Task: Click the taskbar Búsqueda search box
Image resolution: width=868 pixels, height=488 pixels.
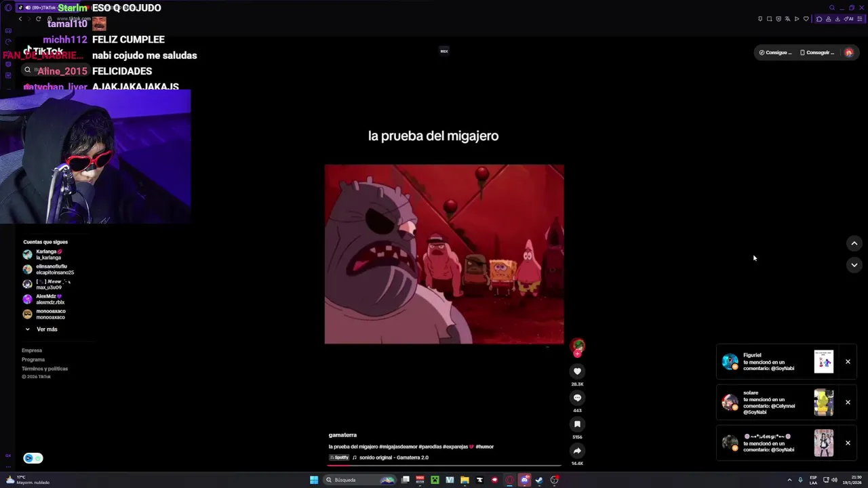Action: pos(359,480)
